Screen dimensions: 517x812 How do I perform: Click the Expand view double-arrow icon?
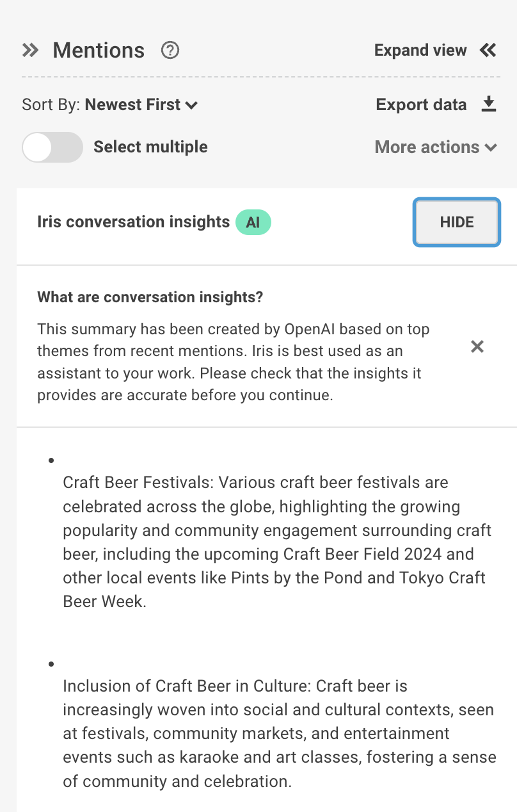[488, 50]
